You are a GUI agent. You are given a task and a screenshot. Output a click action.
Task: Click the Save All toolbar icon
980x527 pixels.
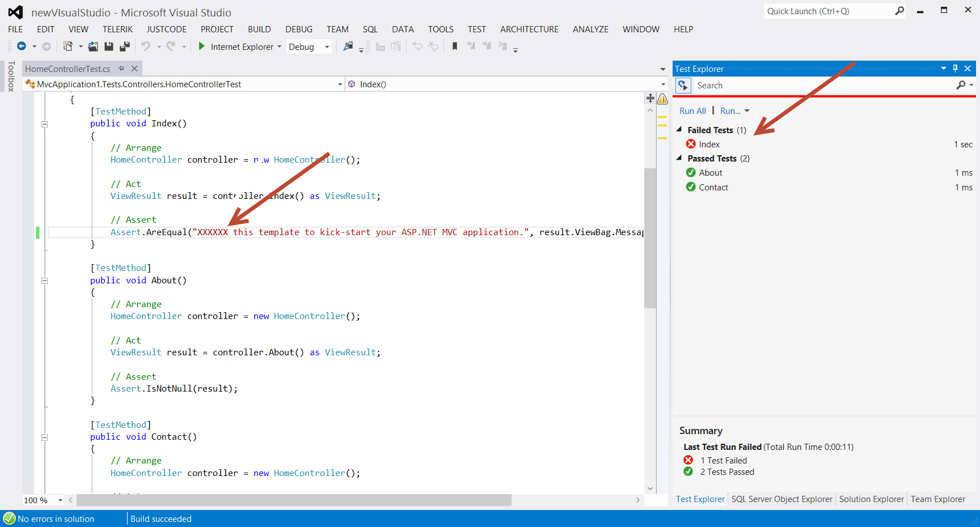[x=124, y=46]
